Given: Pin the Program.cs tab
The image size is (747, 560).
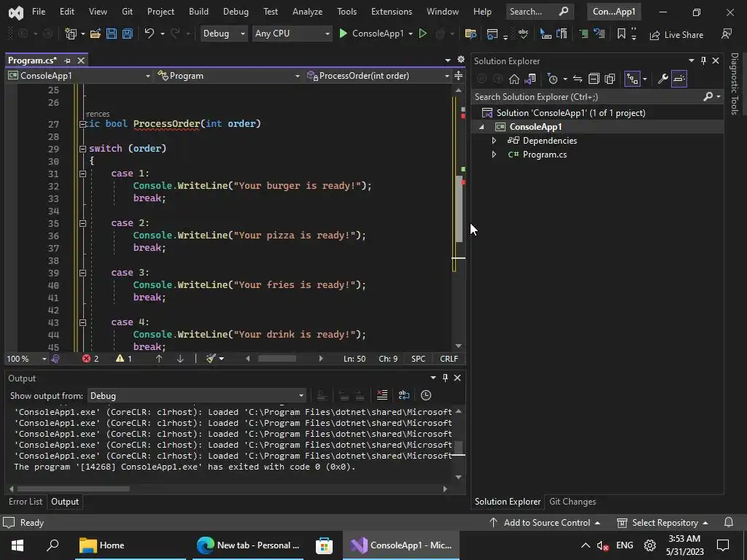Looking at the screenshot, I should point(67,61).
